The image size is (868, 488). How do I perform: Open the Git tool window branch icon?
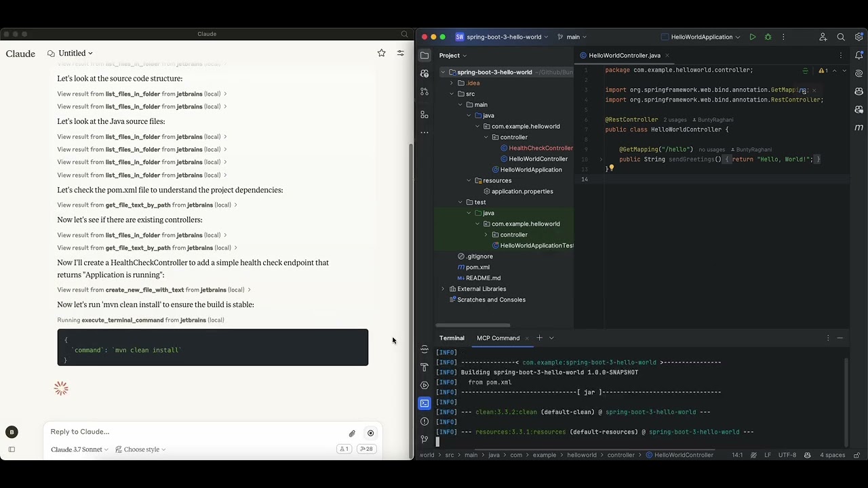425,439
